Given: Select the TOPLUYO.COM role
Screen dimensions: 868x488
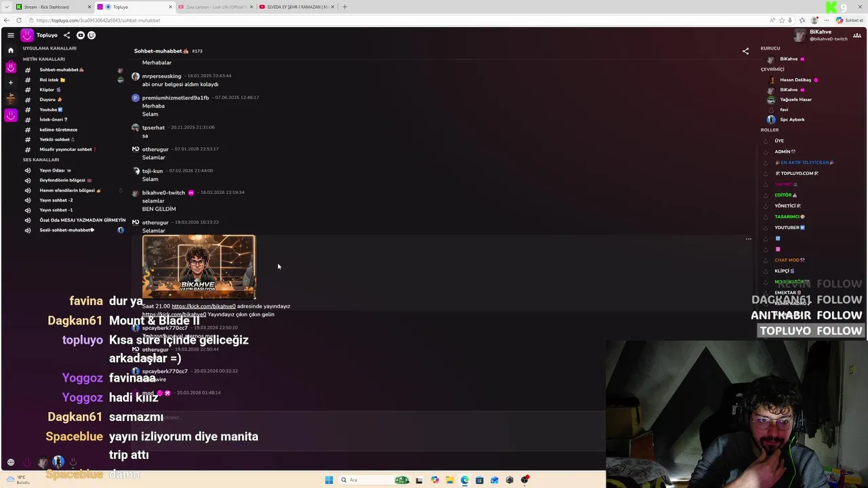Looking at the screenshot, I should pos(797,174).
